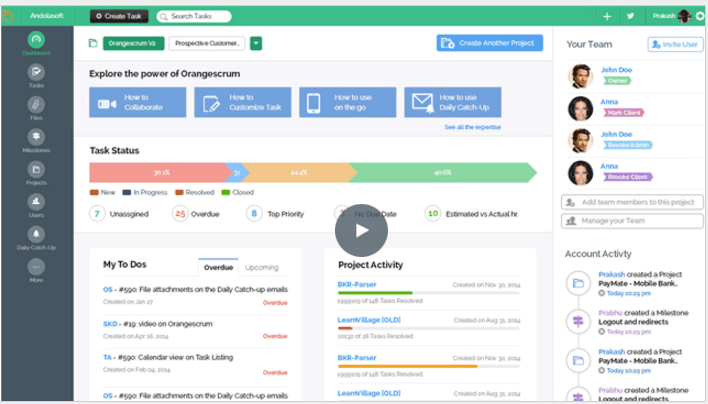Click Manage your Team field
708x404 pixels.
(x=632, y=221)
